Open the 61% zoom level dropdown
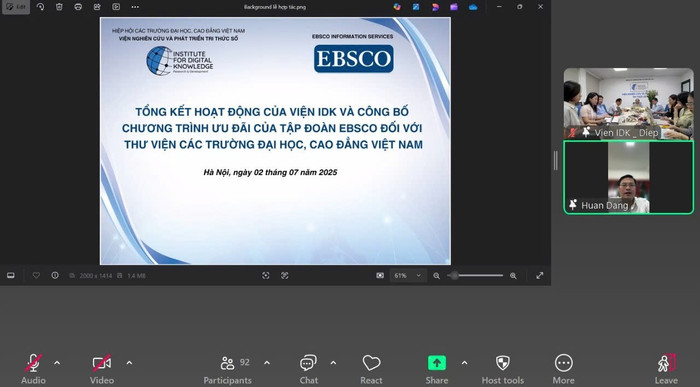Viewport: 700px width, 387px height. pos(408,276)
